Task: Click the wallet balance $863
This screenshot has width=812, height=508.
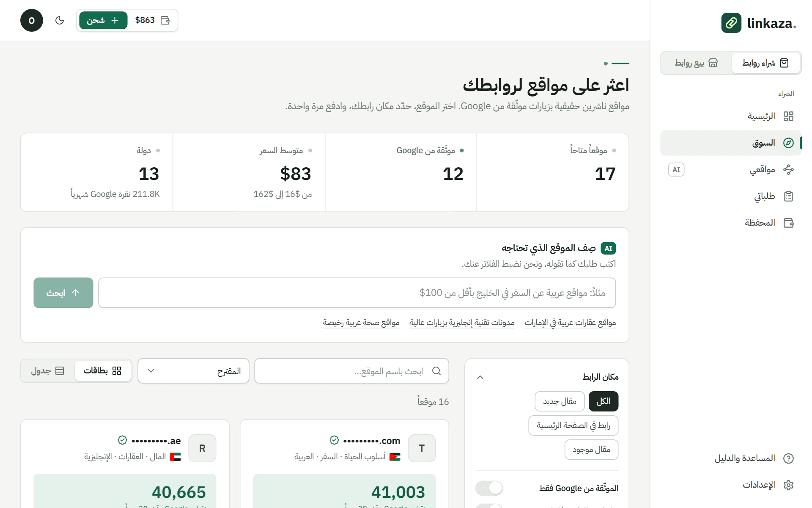Action: coord(153,20)
